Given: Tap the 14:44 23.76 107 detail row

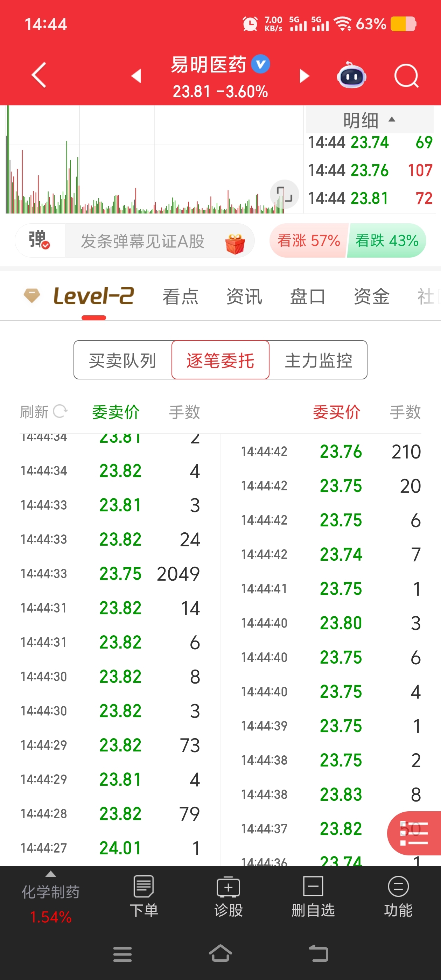Looking at the screenshot, I should 370,170.
